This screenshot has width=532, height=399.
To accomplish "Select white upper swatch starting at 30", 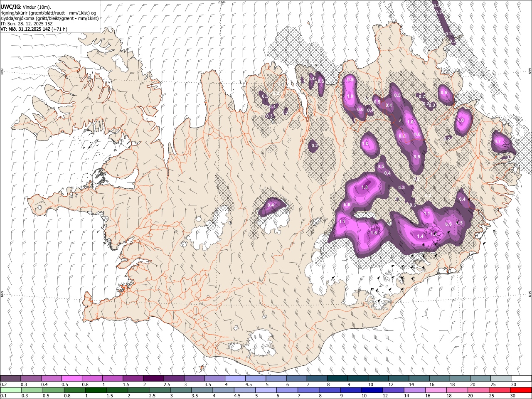I will [x=521, y=379].
